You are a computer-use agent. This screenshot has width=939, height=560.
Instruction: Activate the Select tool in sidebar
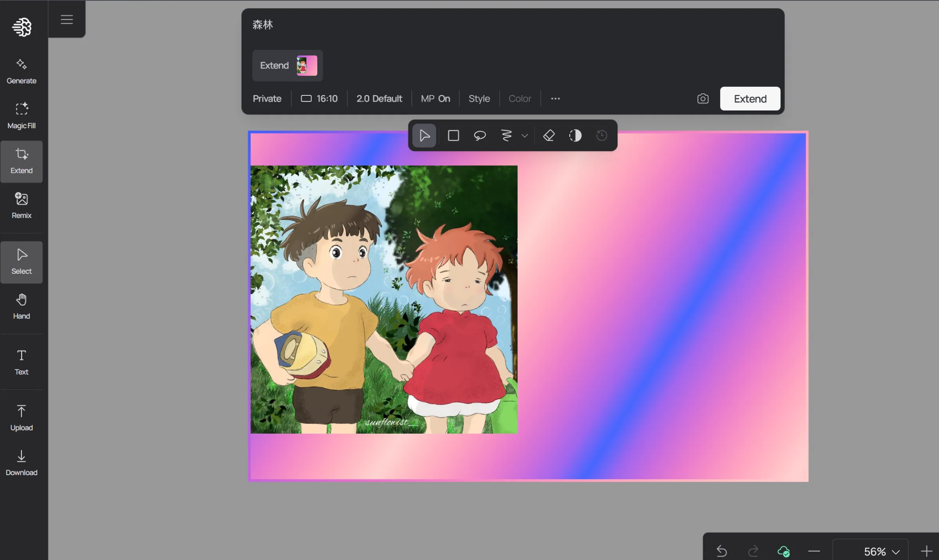pos(22,262)
